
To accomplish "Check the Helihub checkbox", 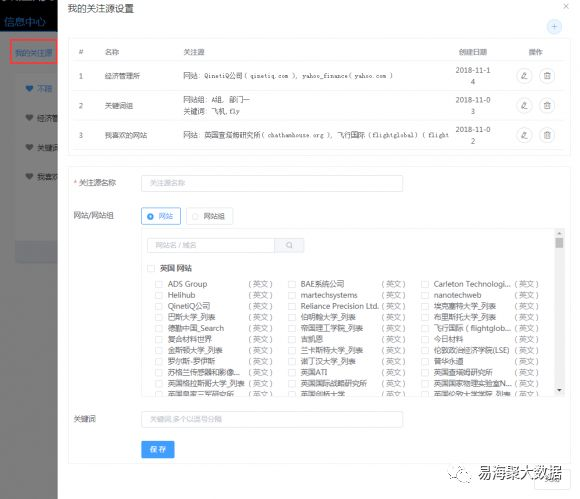I will pyautogui.click(x=159, y=295).
